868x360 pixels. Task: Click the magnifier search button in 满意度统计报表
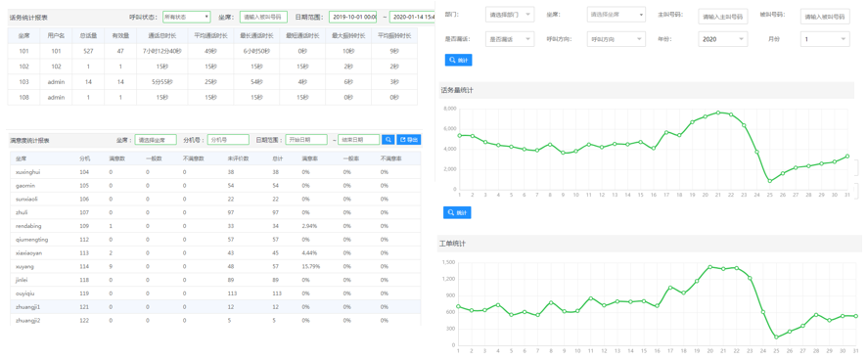(x=388, y=140)
